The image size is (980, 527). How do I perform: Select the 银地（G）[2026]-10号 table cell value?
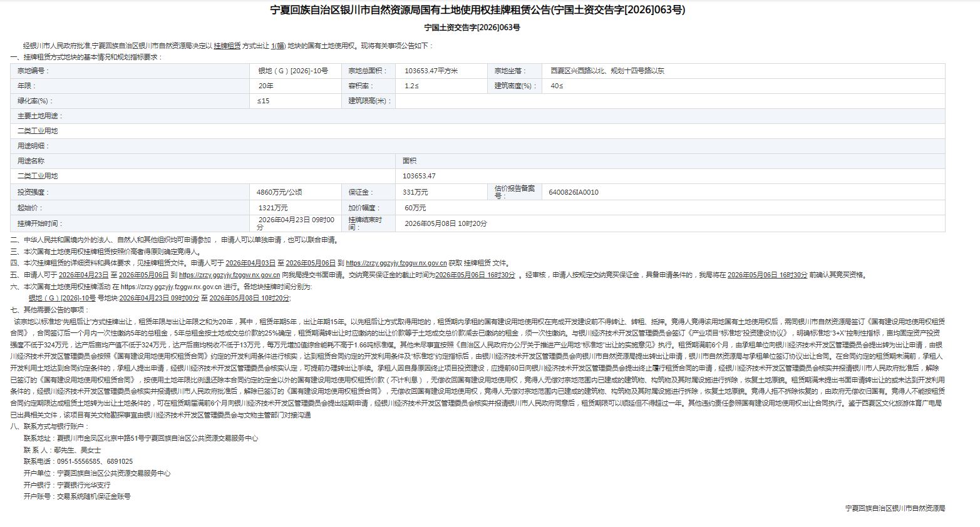point(292,71)
